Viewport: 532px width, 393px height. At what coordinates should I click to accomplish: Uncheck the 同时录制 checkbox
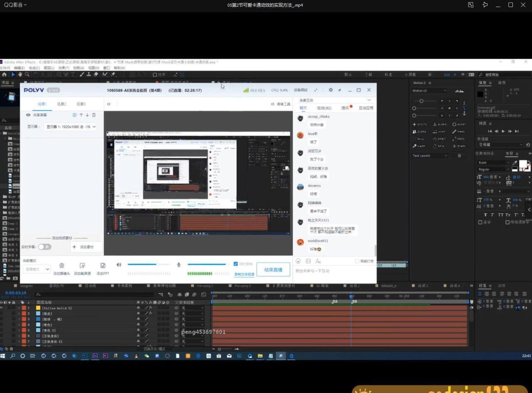pyautogui.click(x=236, y=264)
